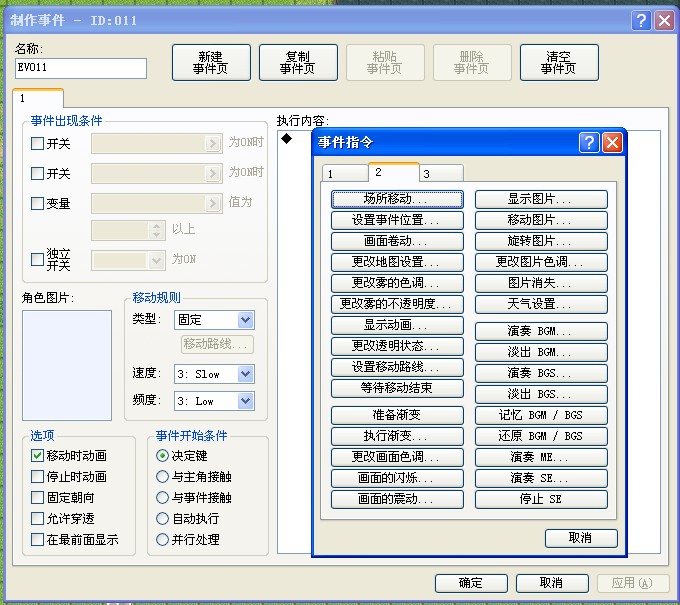680x605 pixels.
Task: Click the help icon in 事件指令 dialog
Action: [589, 142]
